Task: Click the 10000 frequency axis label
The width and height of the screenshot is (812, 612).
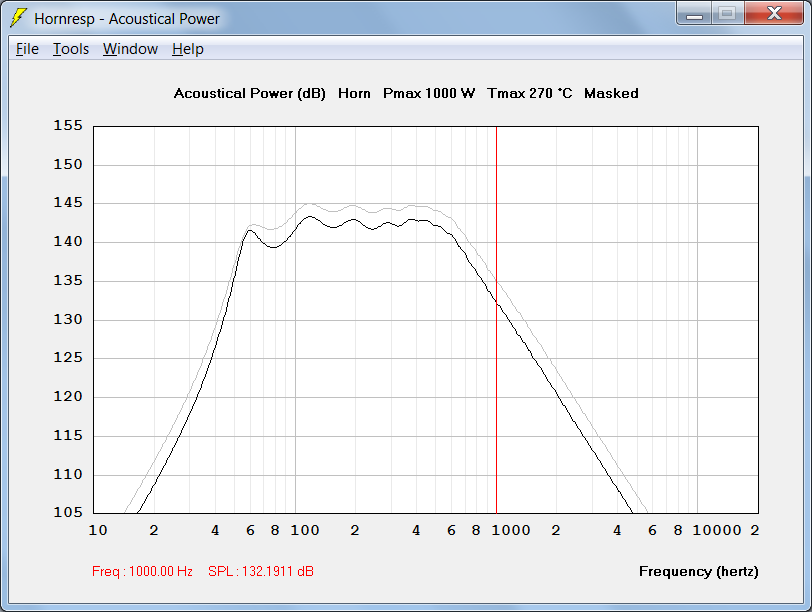Action: tap(717, 531)
